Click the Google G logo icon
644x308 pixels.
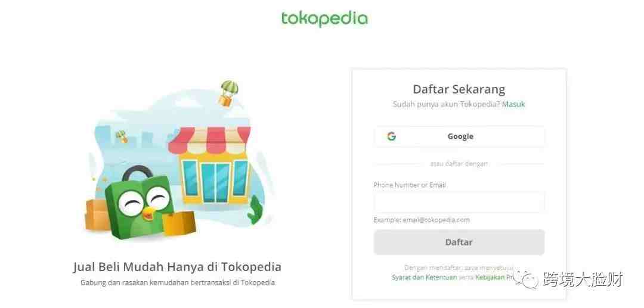click(391, 136)
